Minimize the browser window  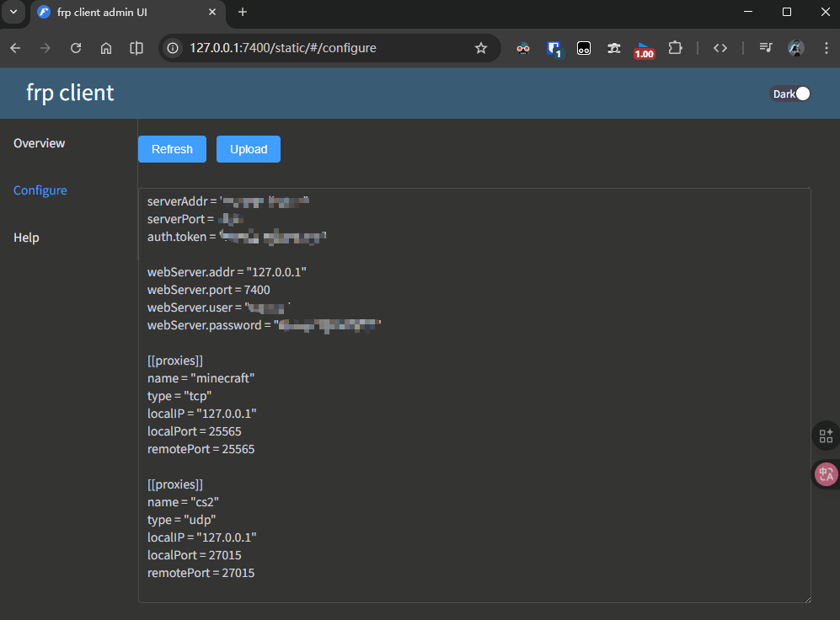click(x=748, y=12)
